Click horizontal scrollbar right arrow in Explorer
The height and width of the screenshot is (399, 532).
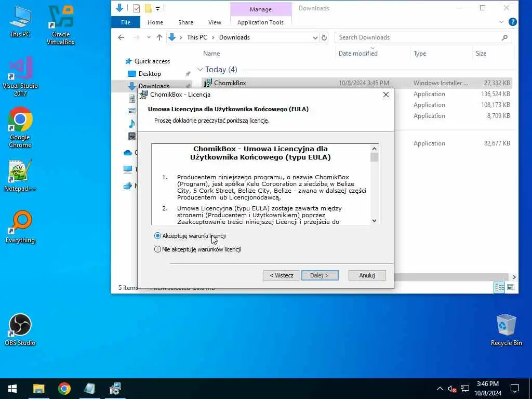[514, 277]
